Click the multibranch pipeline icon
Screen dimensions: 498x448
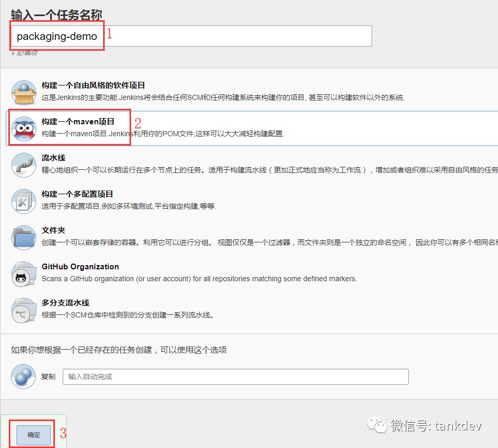24,310
